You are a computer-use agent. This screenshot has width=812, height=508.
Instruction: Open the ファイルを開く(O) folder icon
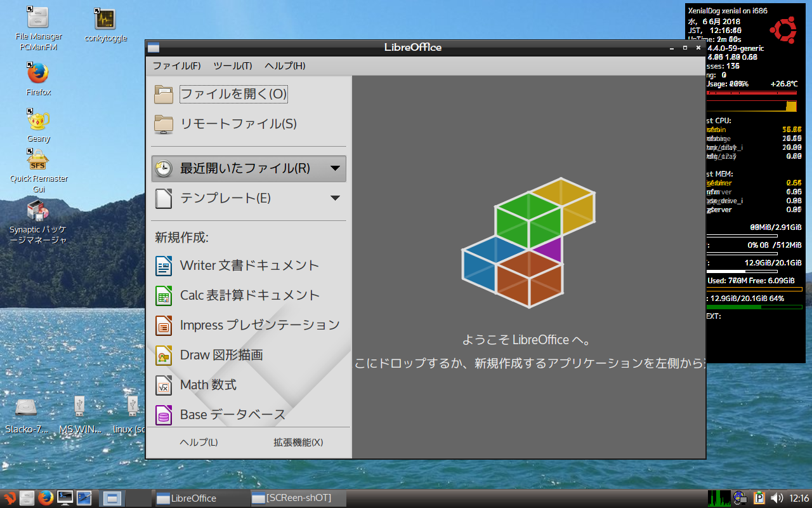[x=164, y=95]
